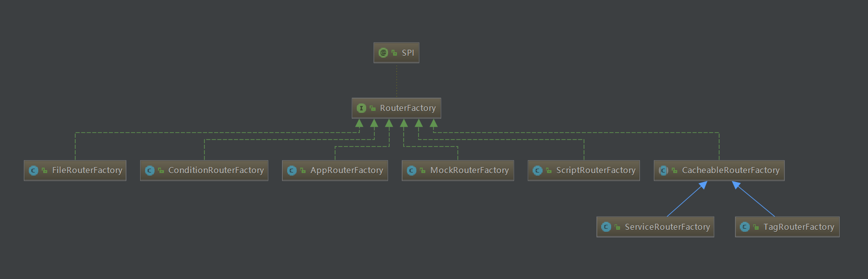This screenshot has height=279, width=868.
Task: Click the visibility lock icon next to the ScriptRouterFactory label
Action: (x=549, y=171)
